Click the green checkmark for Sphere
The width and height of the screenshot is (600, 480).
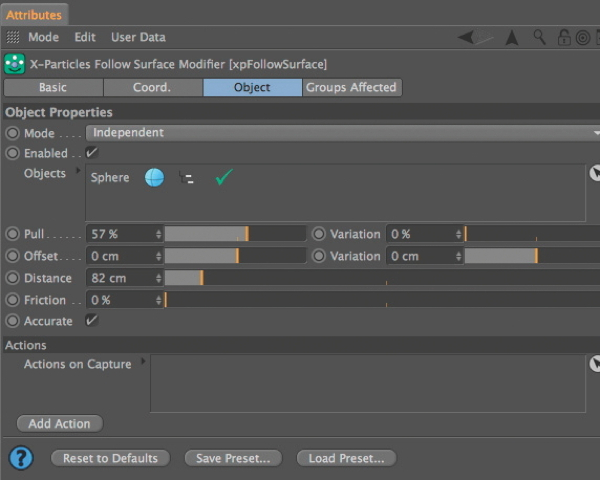(223, 177)
